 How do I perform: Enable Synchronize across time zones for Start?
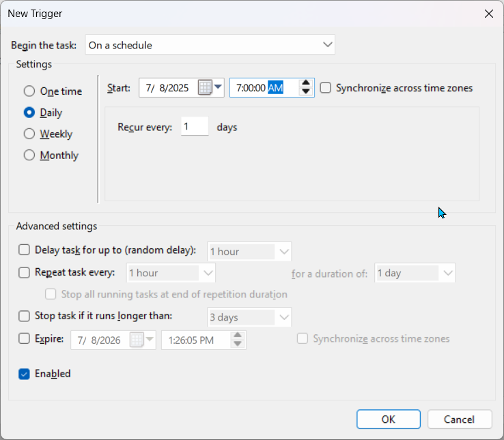pos(326,88)
